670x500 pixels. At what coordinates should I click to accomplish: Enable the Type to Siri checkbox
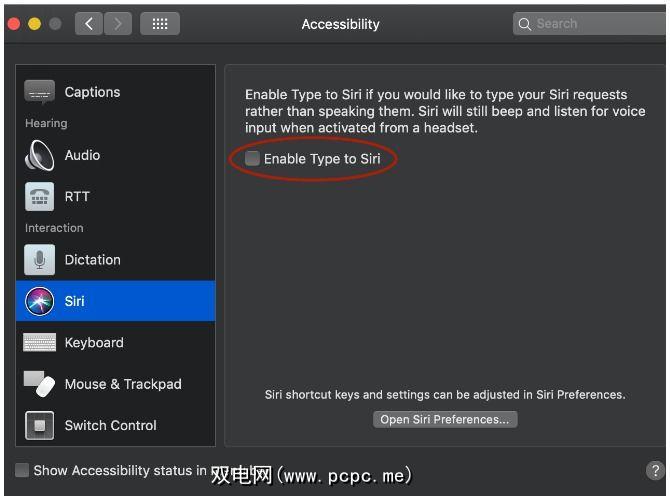(x=253, y=159)
